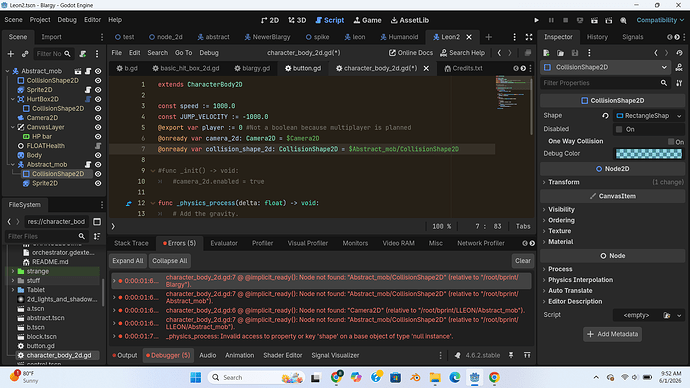This screenshot has height=388, width=690.
Task: Open Search Help
Action: click(462, 53)
